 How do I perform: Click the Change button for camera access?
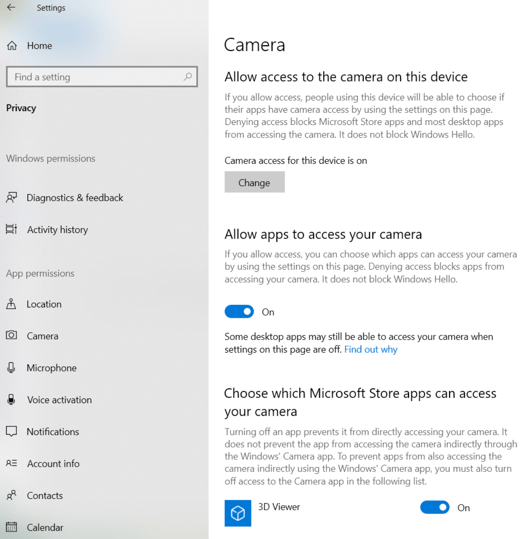255,182
